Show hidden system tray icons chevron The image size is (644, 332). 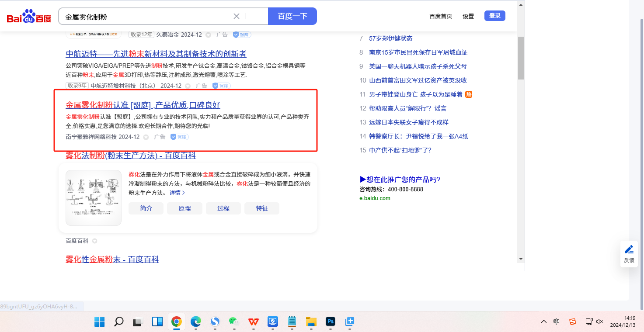543,322
